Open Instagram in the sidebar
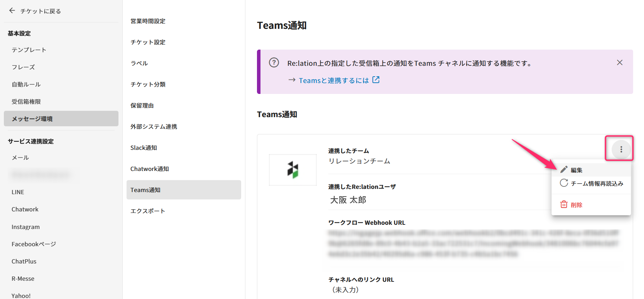This screenshot has height=299, width=644. (26, 227)
